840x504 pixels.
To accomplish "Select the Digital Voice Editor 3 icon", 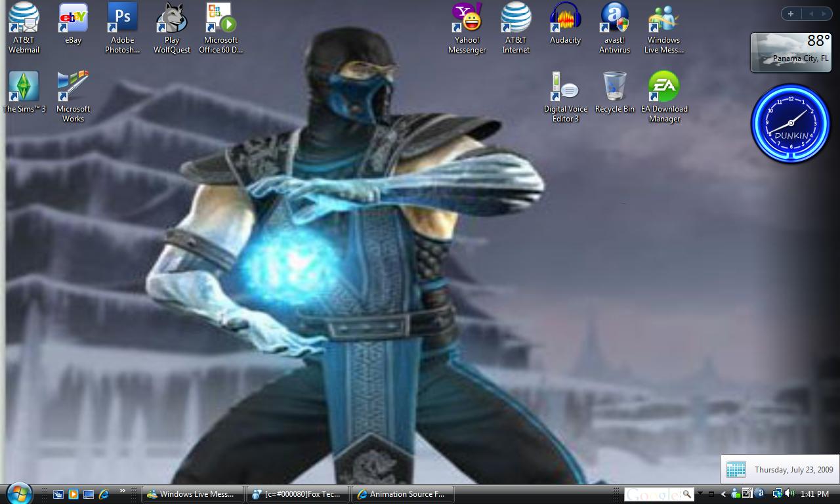I will [x=565, y=96].
